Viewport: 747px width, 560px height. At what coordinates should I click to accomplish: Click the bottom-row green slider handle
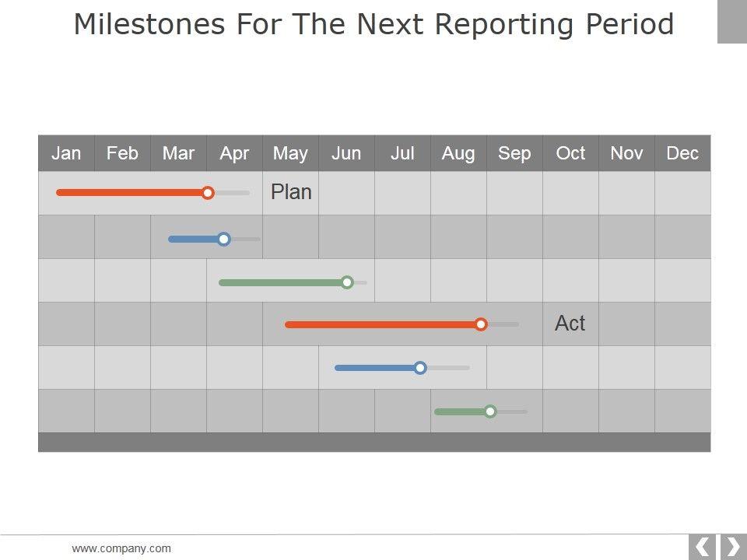[490, 411]
